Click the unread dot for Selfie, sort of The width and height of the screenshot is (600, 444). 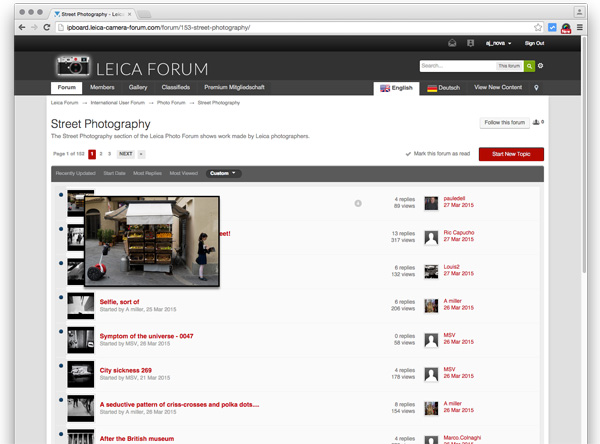(x=61, y=303)
